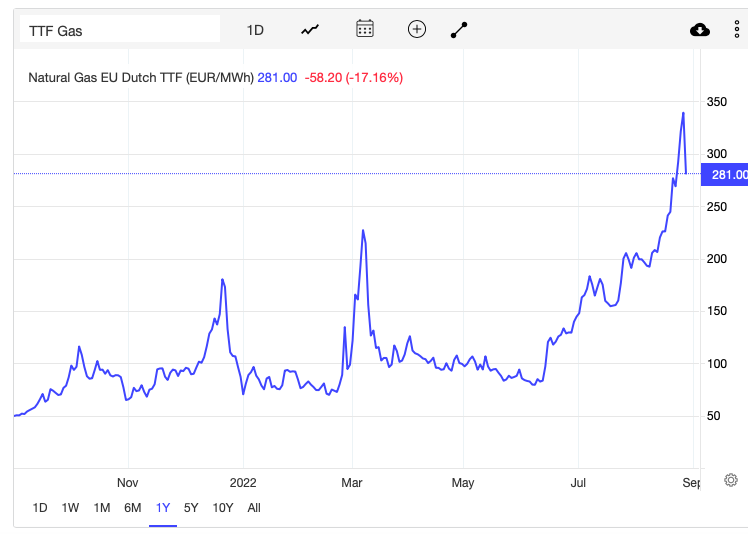Screen dimensions: 748x534
Task: Open chart settings gear icon
Action: point(731,480)
